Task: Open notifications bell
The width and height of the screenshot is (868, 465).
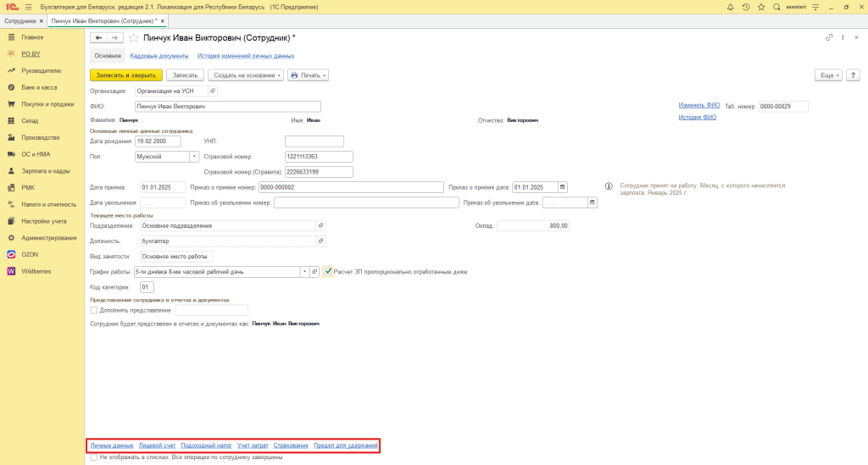Action: (x=730, y=7)
